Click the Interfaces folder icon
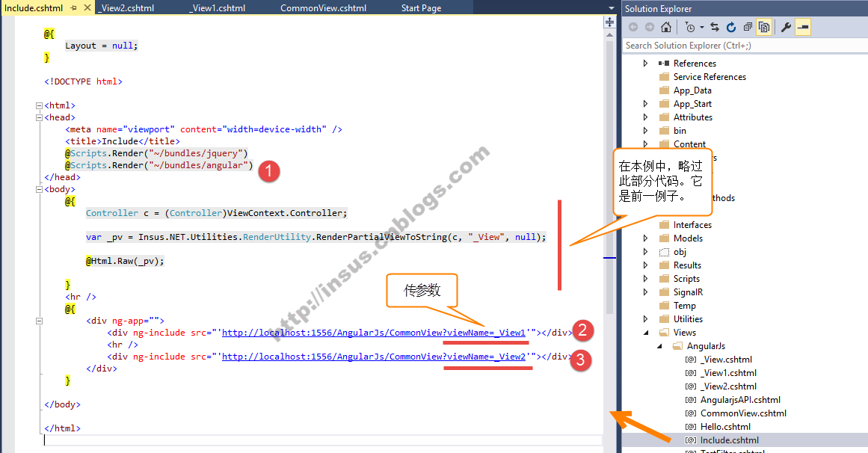Viewport: 868px width, 453px height. coord(665,224)
